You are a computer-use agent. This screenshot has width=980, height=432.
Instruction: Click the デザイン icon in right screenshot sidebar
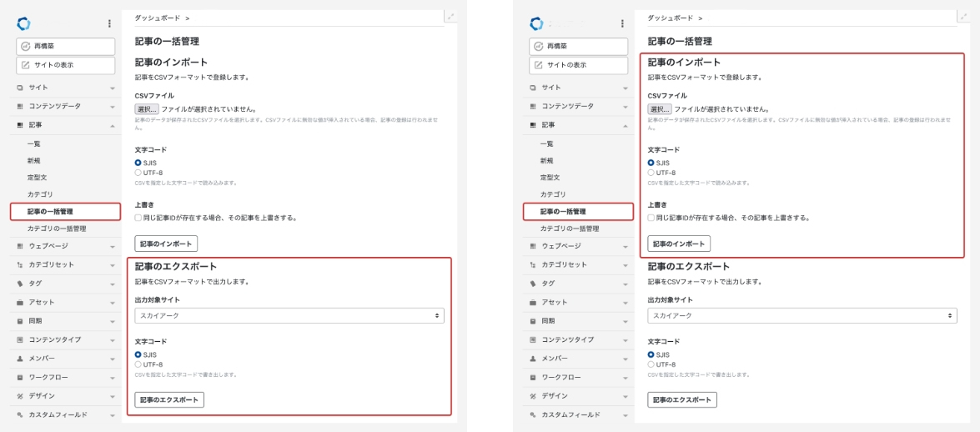(x=533, y=395)
